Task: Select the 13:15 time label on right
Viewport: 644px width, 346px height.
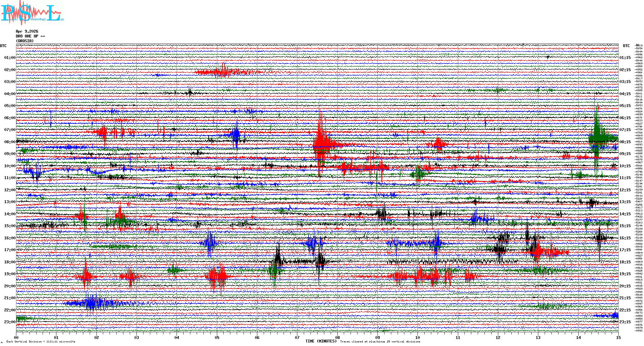Action: tap(625, 202)
